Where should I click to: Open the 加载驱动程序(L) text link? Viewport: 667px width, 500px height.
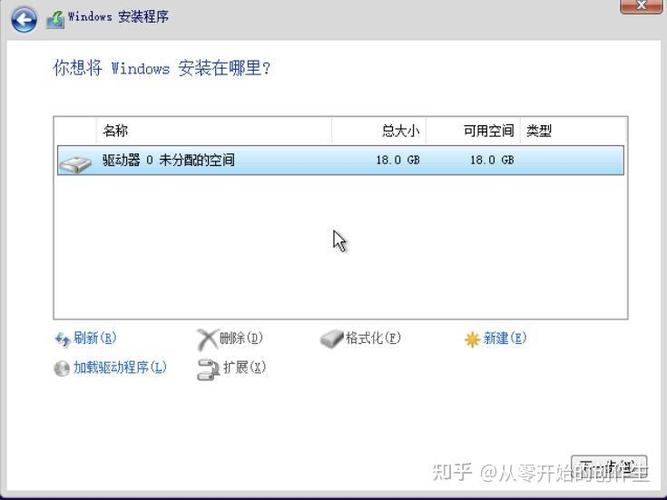point(120,368)
